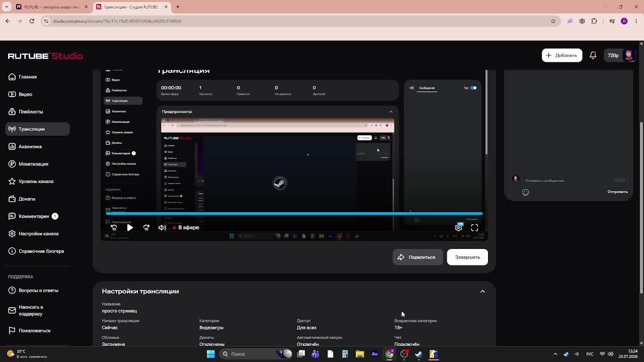Collapse the Настройки трансляции section chevron
The height and width of the screenshot is (362, 644).
pyautogui.click(x=482, y=291)
